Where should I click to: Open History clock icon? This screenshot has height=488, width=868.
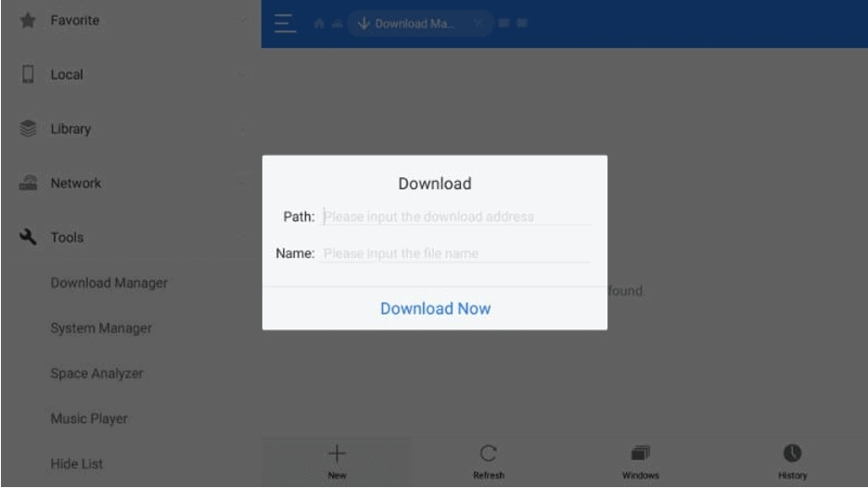(792, 454)
